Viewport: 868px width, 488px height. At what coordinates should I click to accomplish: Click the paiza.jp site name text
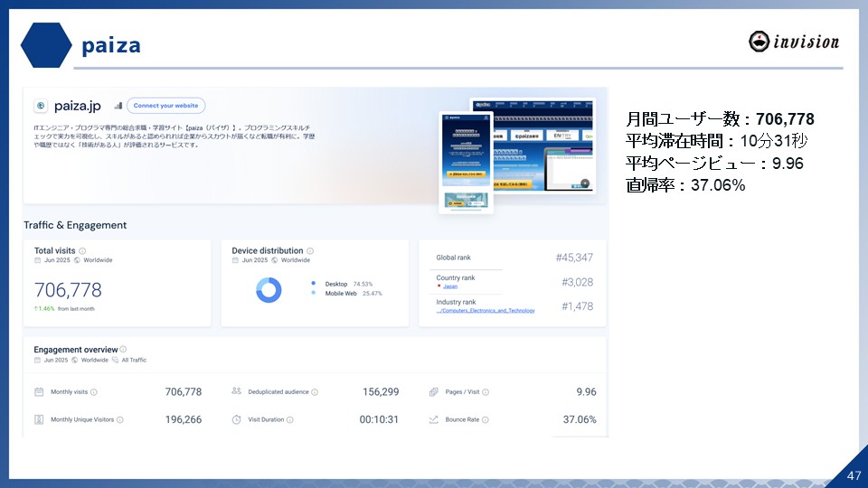pyautogui.click(x=78, y=106)
